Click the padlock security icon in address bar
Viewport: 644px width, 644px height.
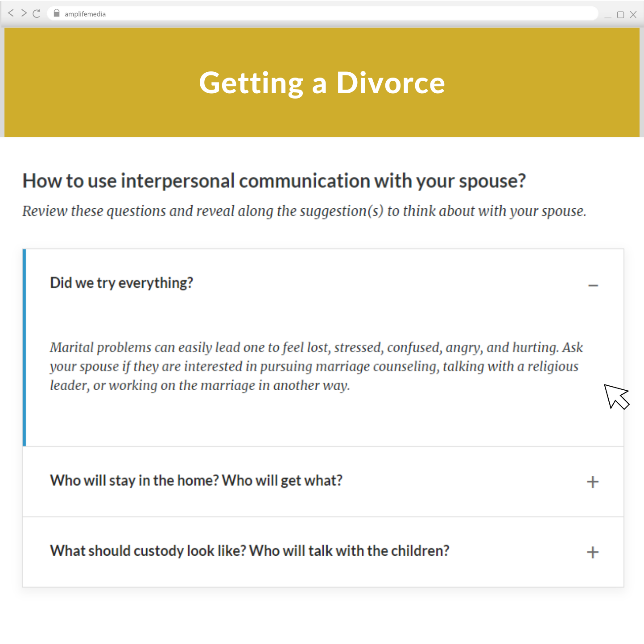coord(56,13)
